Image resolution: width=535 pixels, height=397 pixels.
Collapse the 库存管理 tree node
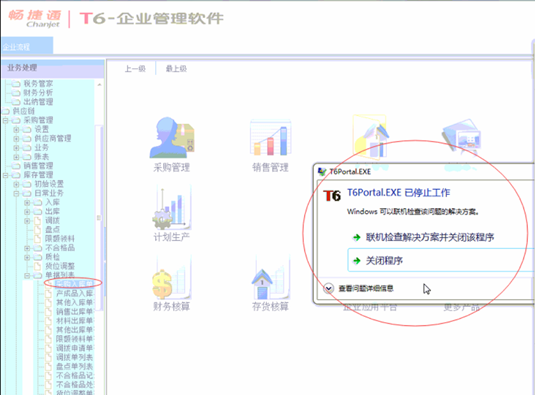pyautogui.click(x=5, y=175)
